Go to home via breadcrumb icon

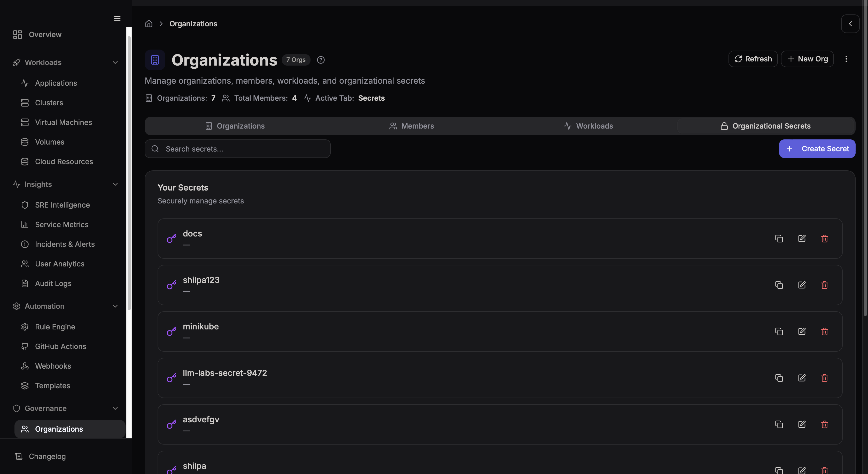coord(149,24)
